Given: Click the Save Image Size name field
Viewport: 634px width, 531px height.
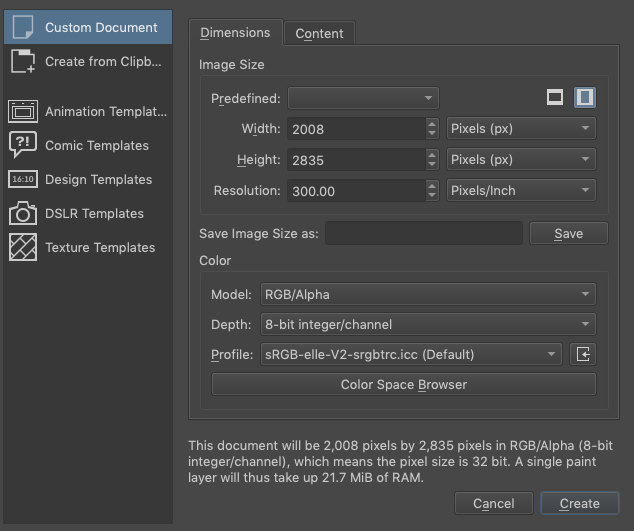Looking at the screenshot, I should [x=424, y=234].
